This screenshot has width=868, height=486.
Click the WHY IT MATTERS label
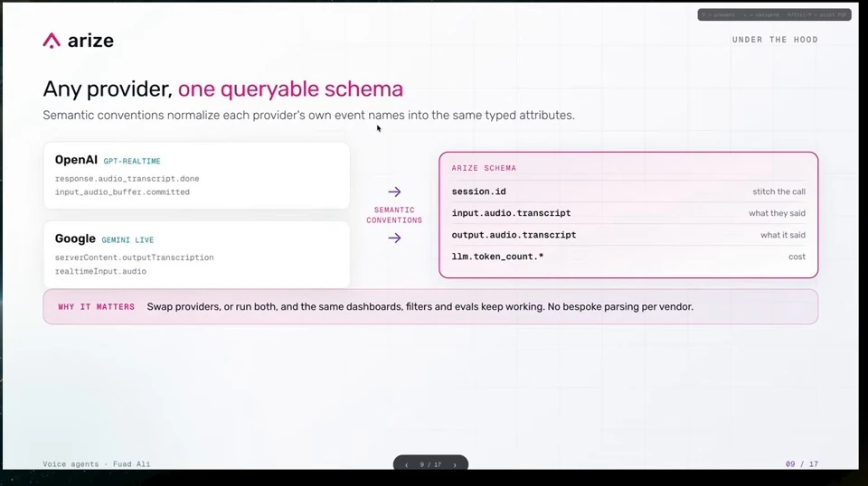[97, 307]
